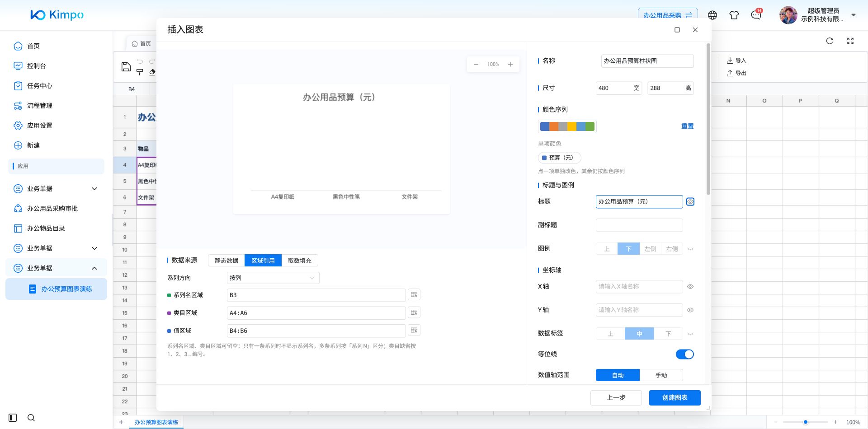
Task: Click 创建图表 button
Action: point(675,398)
